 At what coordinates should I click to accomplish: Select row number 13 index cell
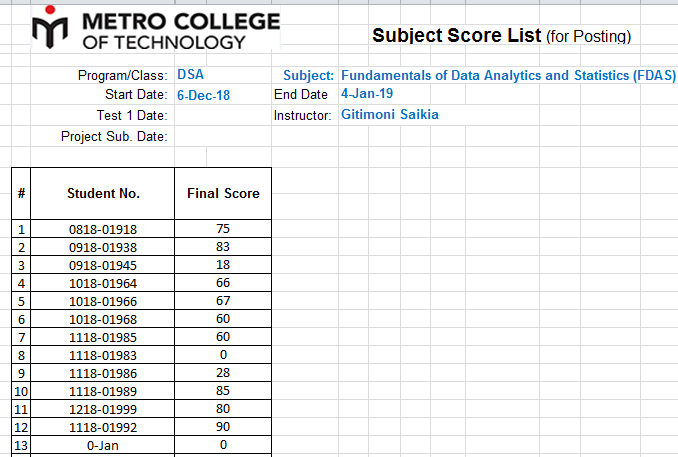point(21,445)
